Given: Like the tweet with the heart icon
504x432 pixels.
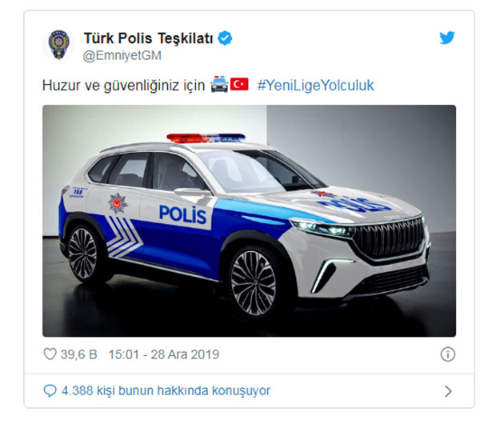Looking at the screenshot, I should (x=50, y=354).
